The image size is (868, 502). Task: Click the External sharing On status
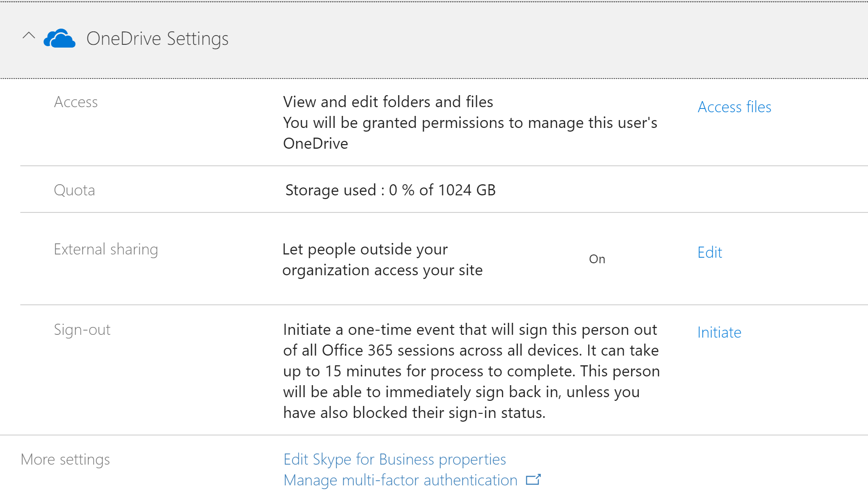click(597, 259)
